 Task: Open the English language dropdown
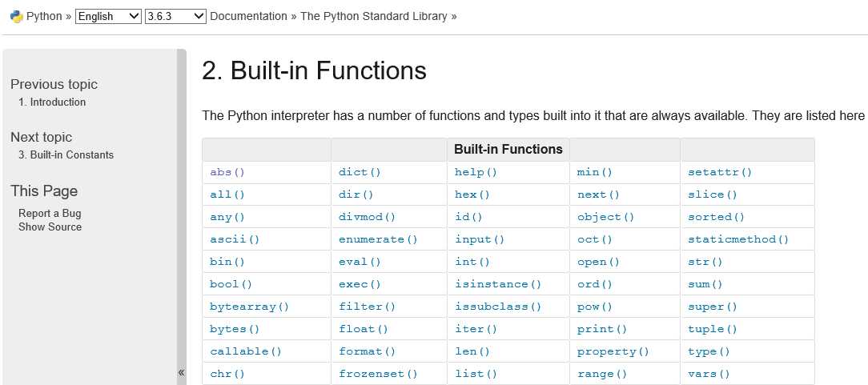click(109, 17)
